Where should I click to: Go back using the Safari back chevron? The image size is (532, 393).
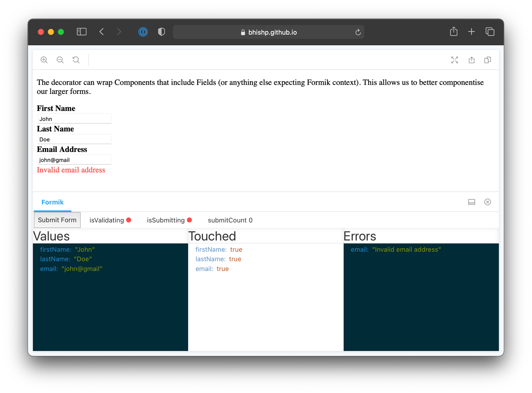tap(102, 32)
